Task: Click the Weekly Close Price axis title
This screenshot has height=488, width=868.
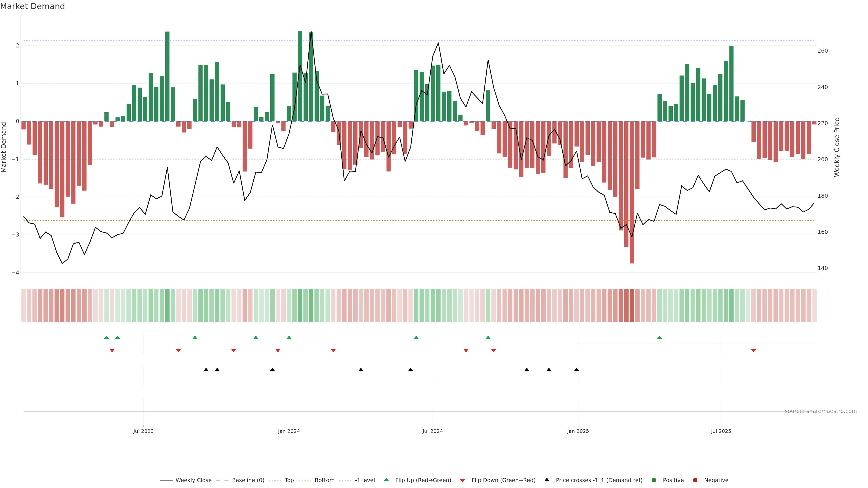Action: pos(837,147)
